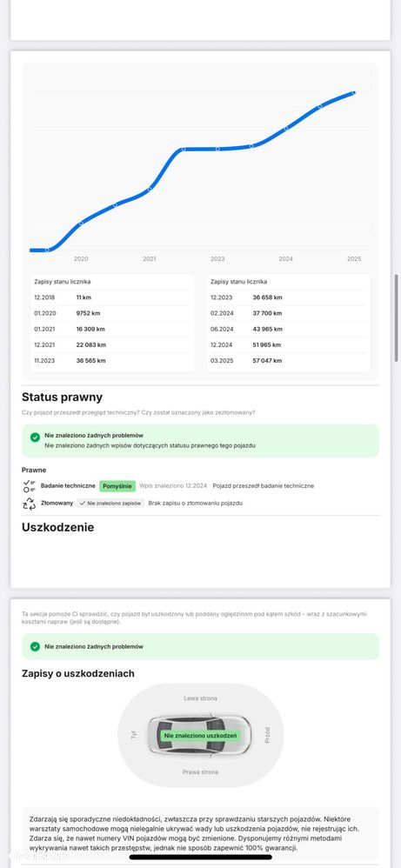Click Brak zapisu o złomowaniu pojazdu text
The width and height of the screenshot is (401, 868).
pos(196,504)
